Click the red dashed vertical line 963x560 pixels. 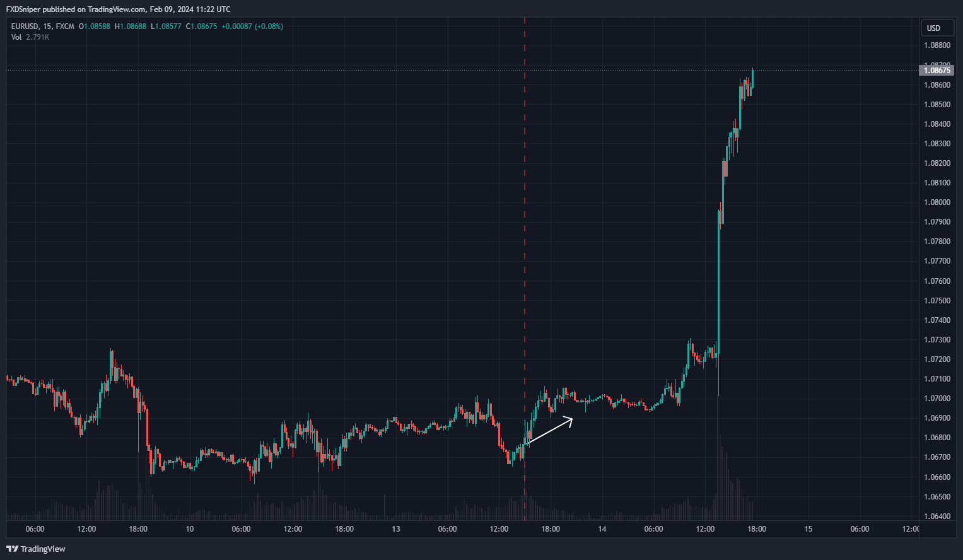click(x=525, y=252)
